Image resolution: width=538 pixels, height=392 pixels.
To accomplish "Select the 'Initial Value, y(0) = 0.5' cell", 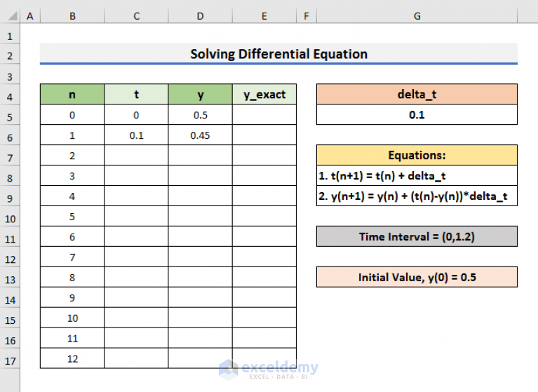I will click(417, 277).
